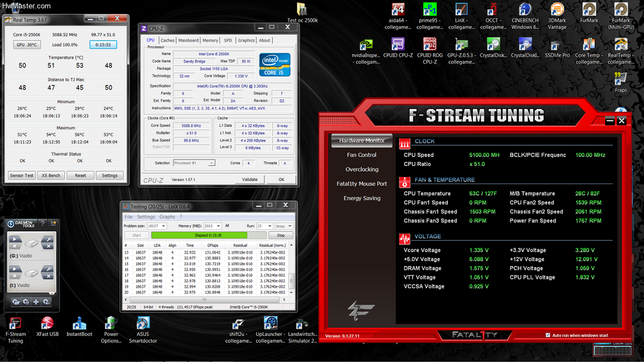
Task: Stop the LinX test run
Action: pos(281,235)
